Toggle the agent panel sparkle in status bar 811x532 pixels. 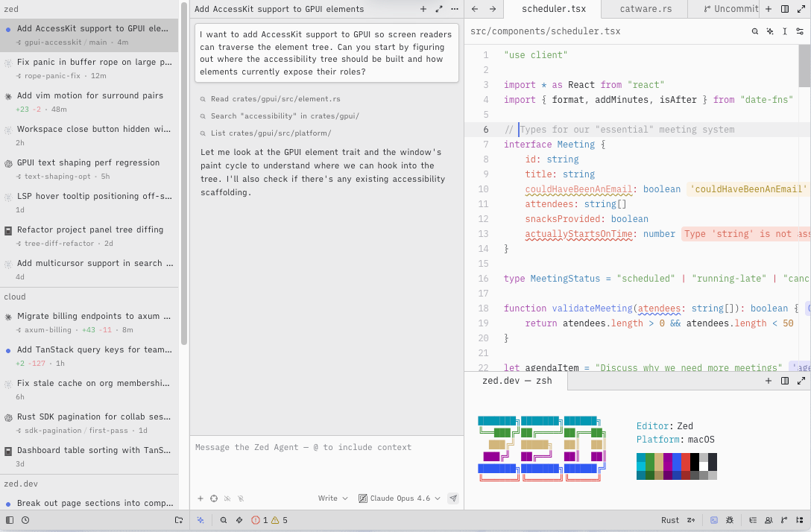[201, 520]
